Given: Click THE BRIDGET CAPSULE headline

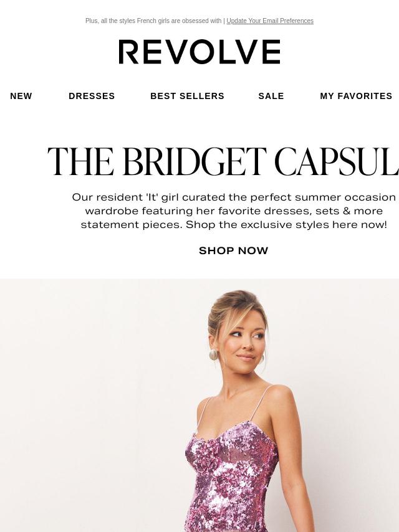Looking at the screenshot, I should tap(223, 161).
